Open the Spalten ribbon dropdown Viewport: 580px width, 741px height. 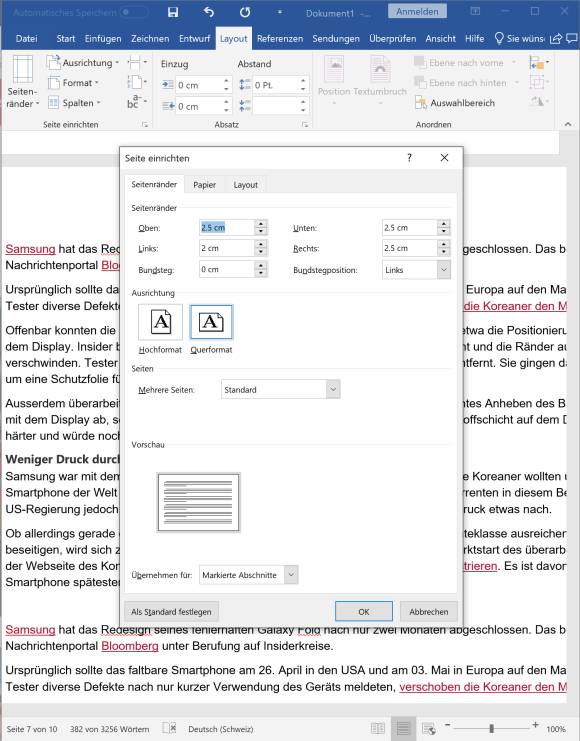(x=75, y=103)
